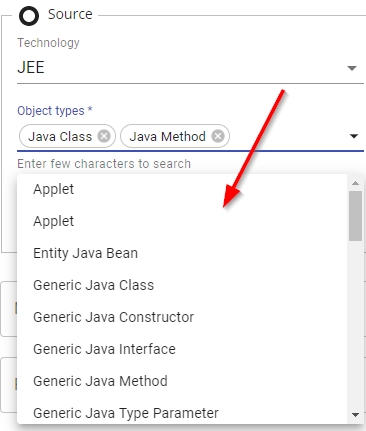Focus the Object types search field

tap(287, 136)
